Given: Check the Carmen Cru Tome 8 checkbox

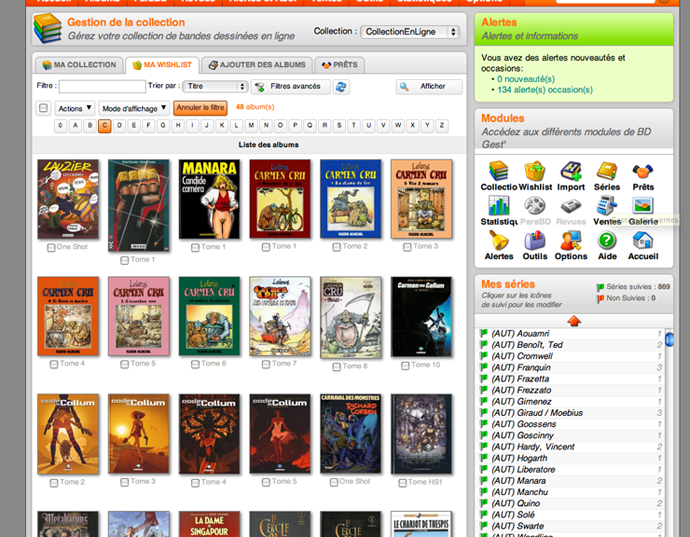Looking at the screenshot, I should tap(337, 367).
